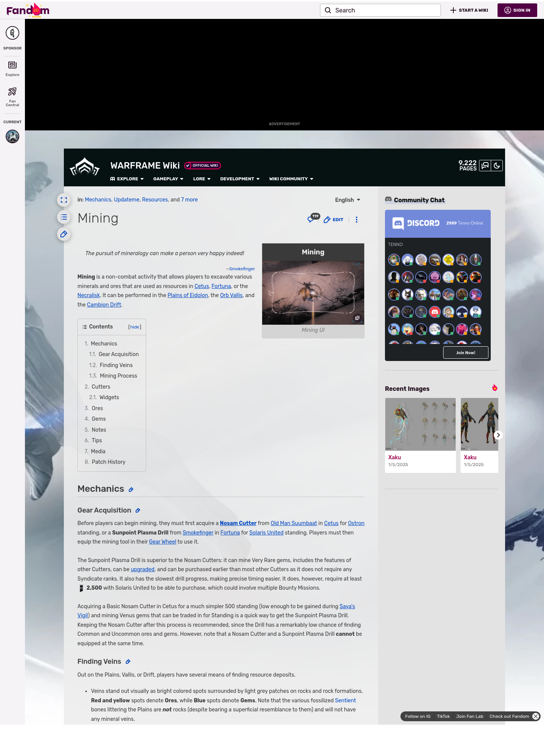Screen dimensions: 544x756
Task: Open the Orb Vallis link
Action: 231,295
